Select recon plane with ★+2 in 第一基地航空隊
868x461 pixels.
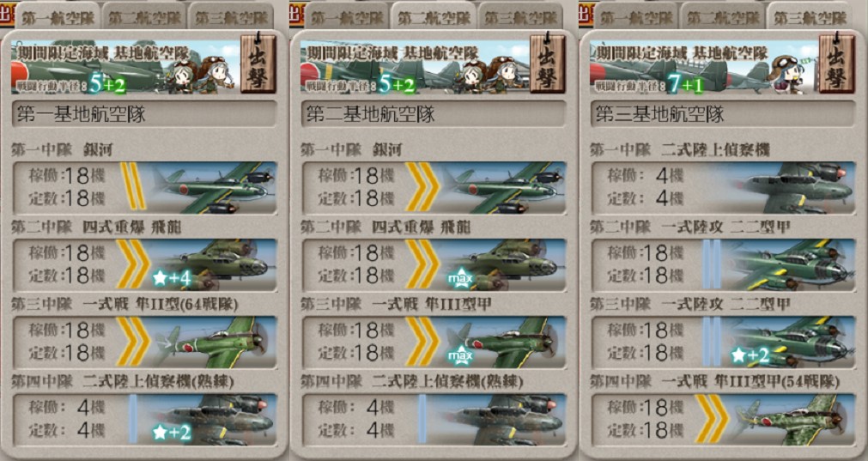click(x=144, y=419)
